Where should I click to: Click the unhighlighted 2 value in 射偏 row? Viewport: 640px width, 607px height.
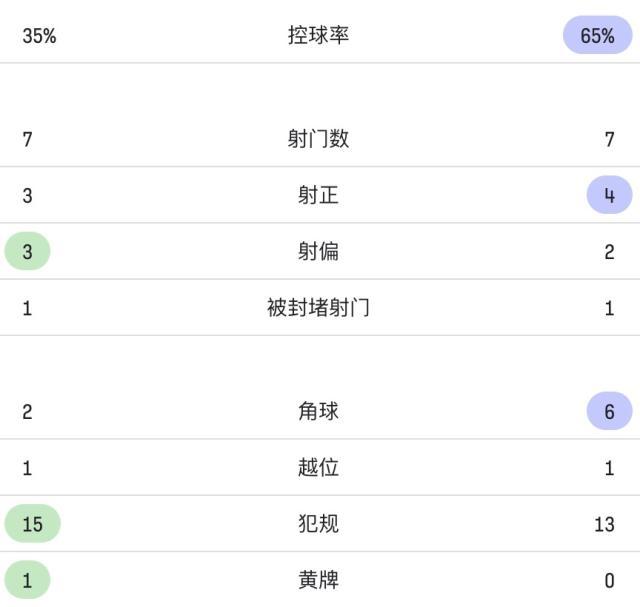(x=609, y=252)
